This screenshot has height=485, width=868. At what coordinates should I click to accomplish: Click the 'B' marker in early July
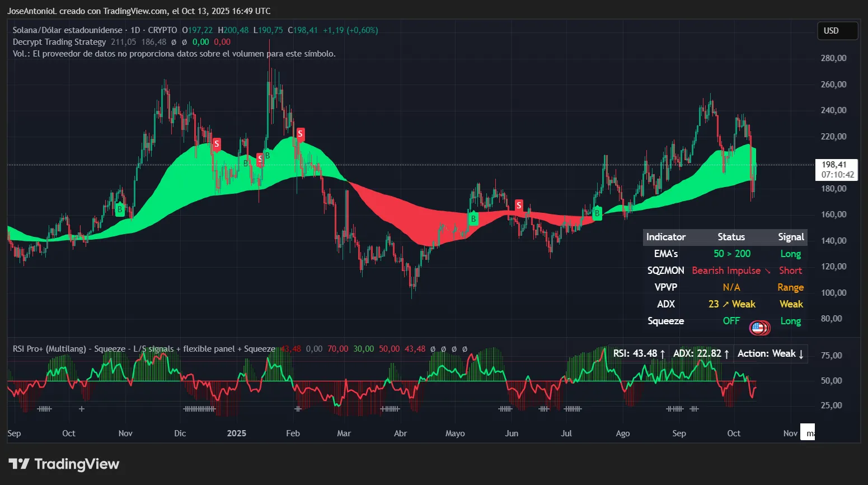[x=596, y=213]
